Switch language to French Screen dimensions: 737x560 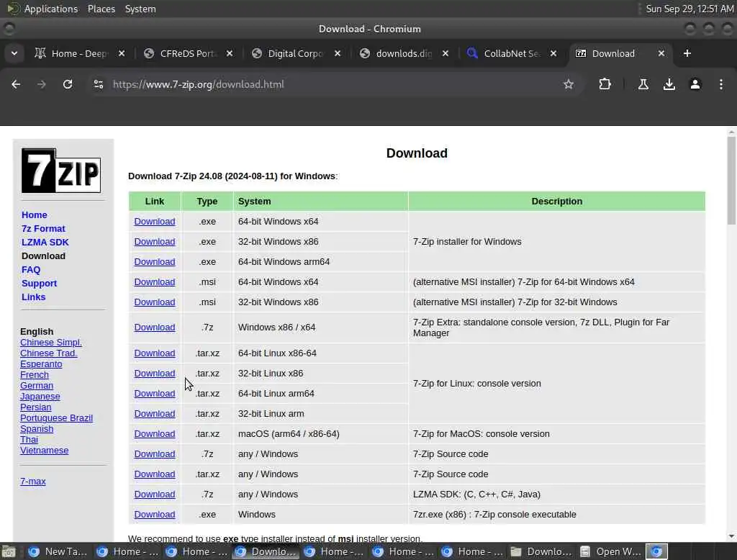(x=35, y=375)
